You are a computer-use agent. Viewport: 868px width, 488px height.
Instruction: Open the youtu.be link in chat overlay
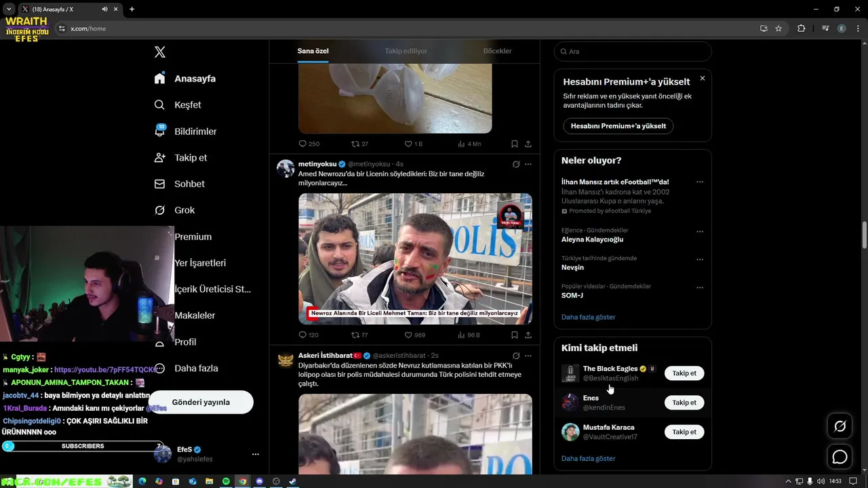coord(106,370)
